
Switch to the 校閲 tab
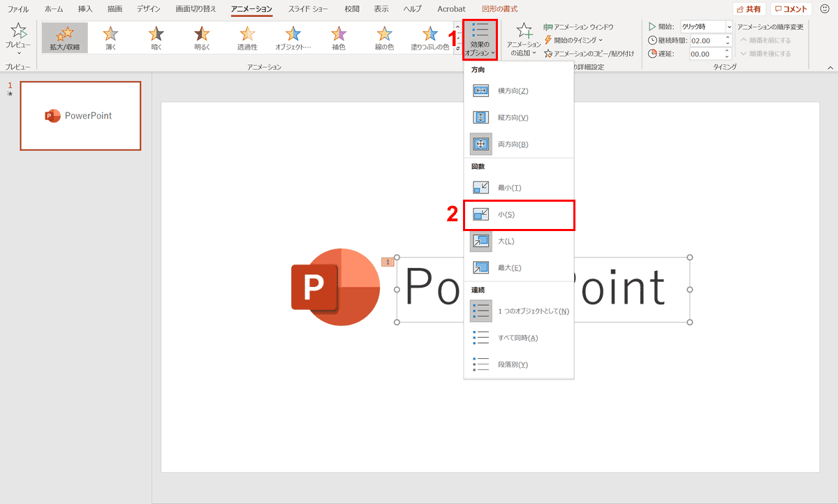click(x=352, y=9)
